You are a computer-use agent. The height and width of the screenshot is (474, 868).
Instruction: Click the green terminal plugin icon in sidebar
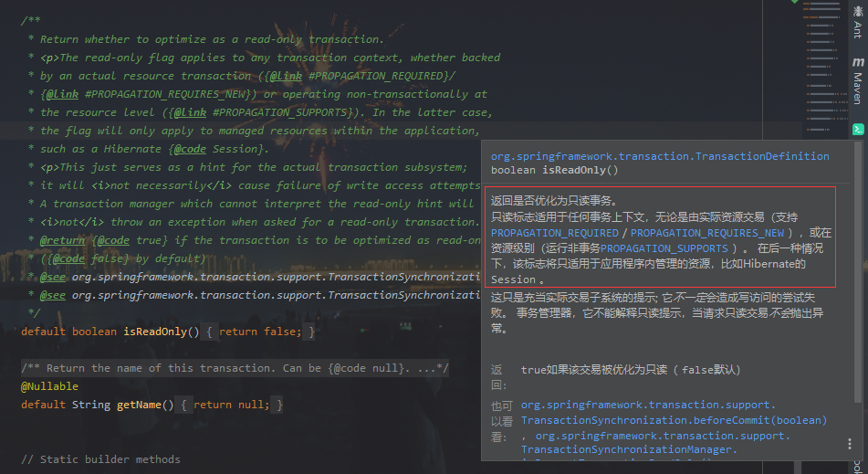point(858,129)
